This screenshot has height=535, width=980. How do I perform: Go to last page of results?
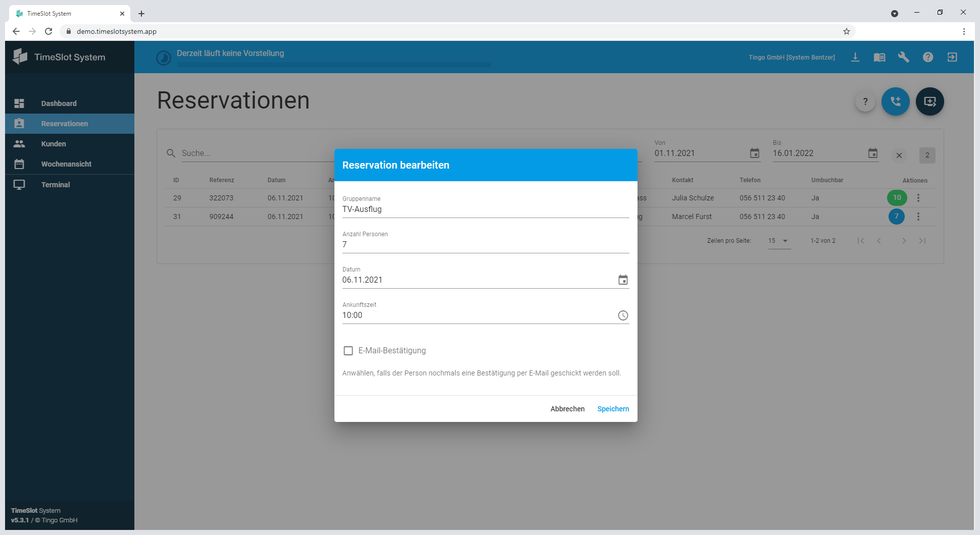coord(922,241)
